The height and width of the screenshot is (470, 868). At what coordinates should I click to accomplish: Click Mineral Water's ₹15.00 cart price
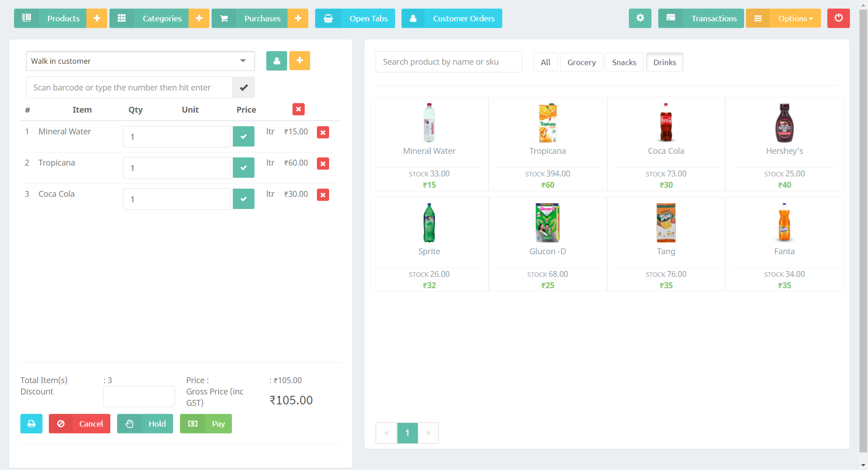(296, 132)
